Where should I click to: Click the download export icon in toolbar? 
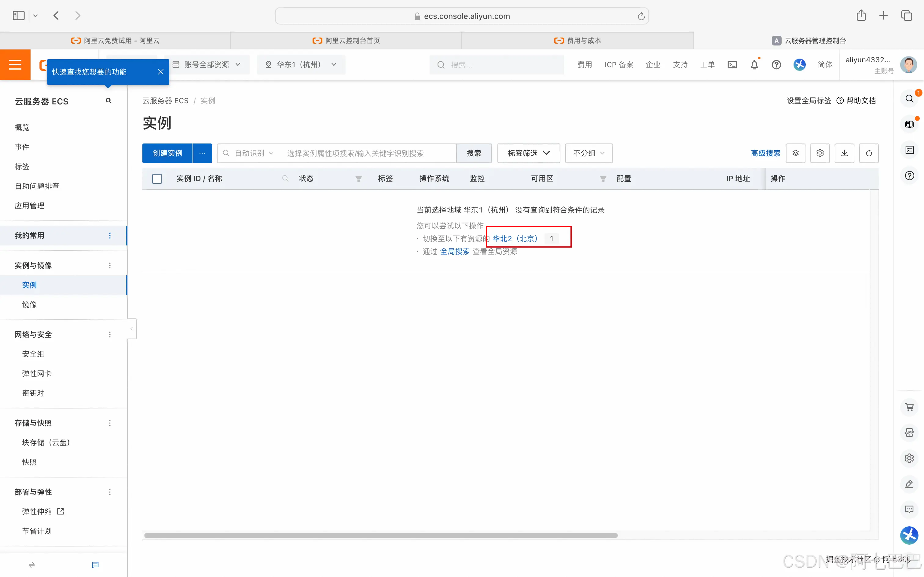(844, 153)
